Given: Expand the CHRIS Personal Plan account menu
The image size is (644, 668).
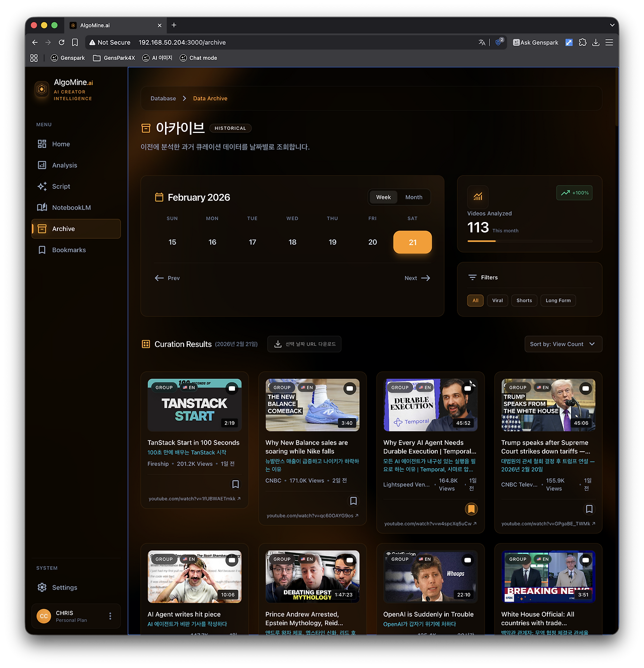Looking at the screenshot, I should tap(110, 616).
